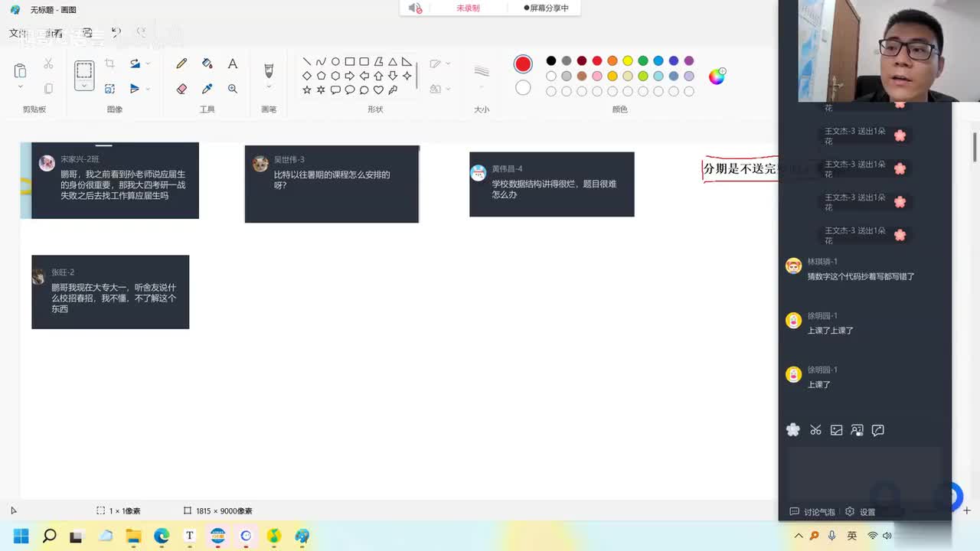The image size is (980, 551).
Task: Choose the yellow color swatch
Action: (x=628, y=60)
